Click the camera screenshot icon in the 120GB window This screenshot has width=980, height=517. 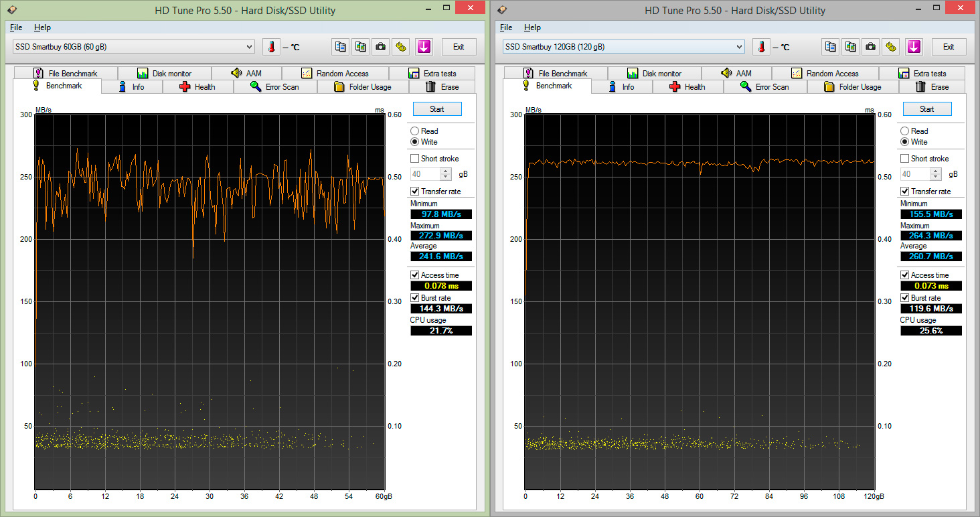[870, 47]
